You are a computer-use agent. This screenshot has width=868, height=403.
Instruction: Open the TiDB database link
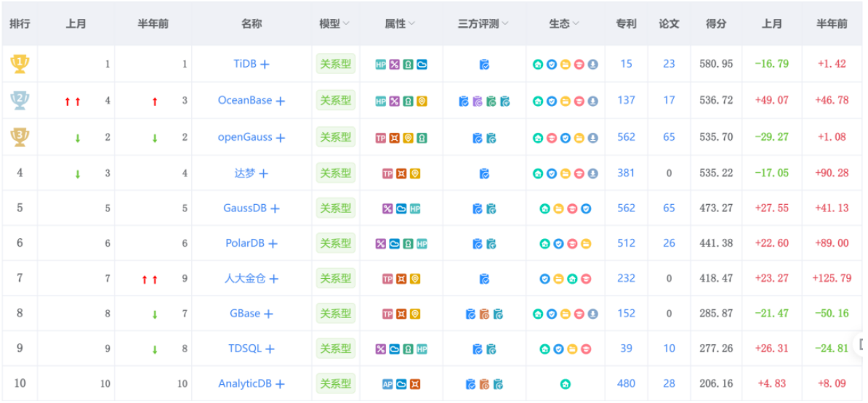pos(245,64)
